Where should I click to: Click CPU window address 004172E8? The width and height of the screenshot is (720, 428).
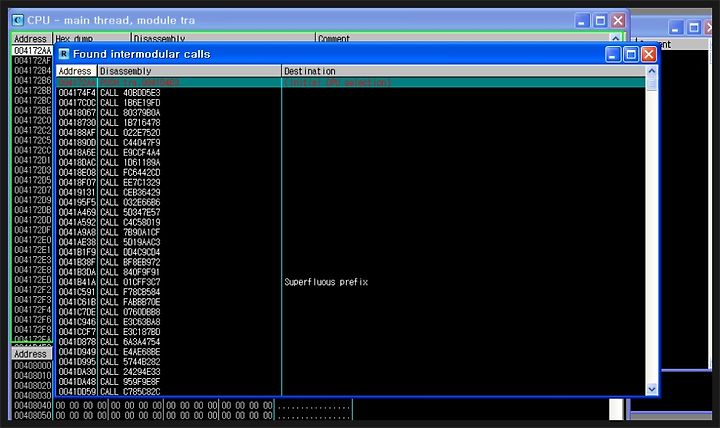[x=32, y=270]
